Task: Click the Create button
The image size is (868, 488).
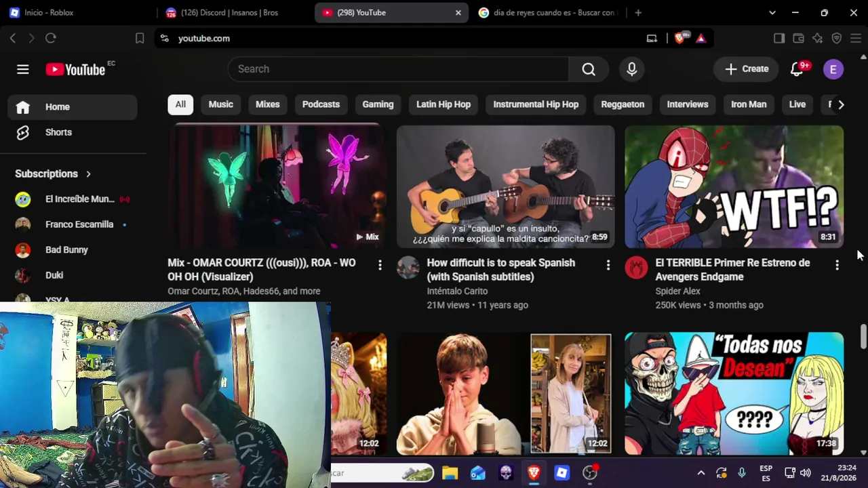Action: click(x=747, y=69)
